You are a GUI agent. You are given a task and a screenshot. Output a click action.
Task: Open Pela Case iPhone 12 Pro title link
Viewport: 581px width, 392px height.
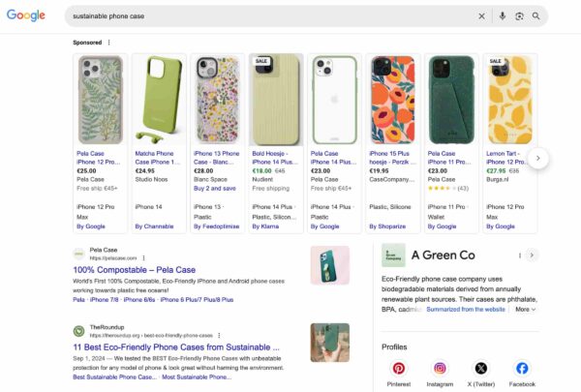(x=98, y=158)
